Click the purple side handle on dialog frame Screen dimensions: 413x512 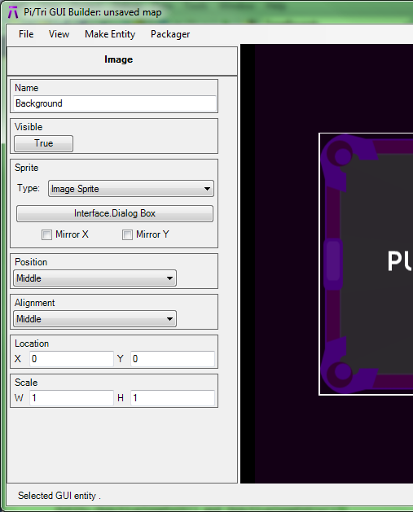coord(333,263)
